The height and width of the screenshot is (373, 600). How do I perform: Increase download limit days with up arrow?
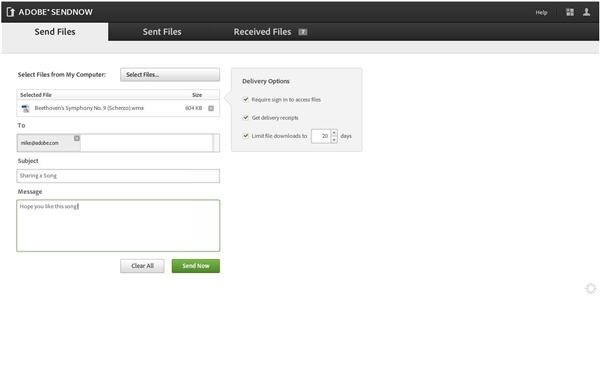pyautogui.click(x=334, y=133)
